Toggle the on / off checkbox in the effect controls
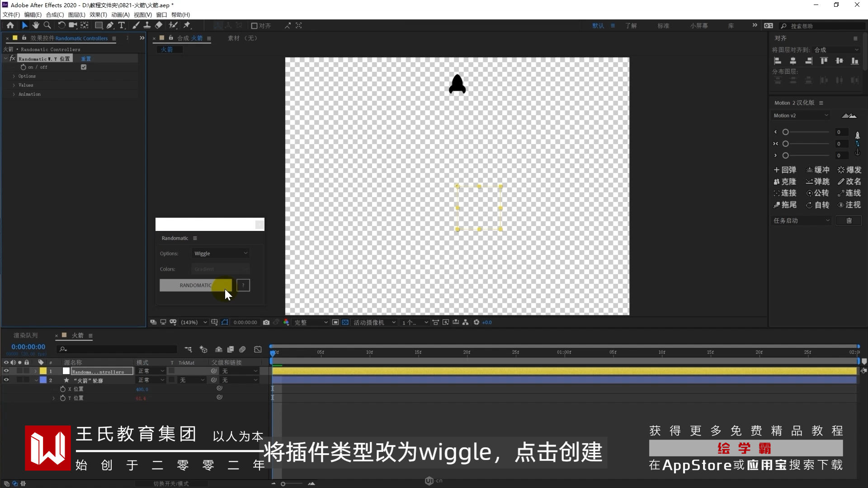The image size is (868, 488). tap(84, 67)
